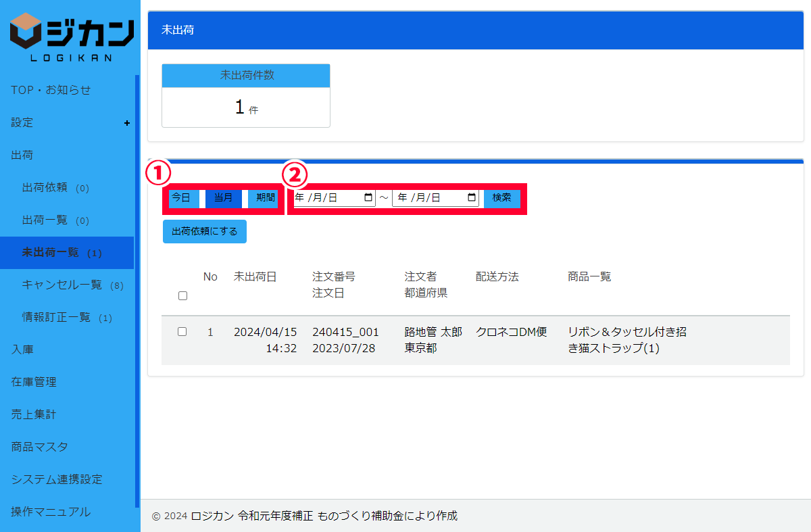
Task: Open 操作マニュアル link in sidebar
Action: [x=51, y=512]
